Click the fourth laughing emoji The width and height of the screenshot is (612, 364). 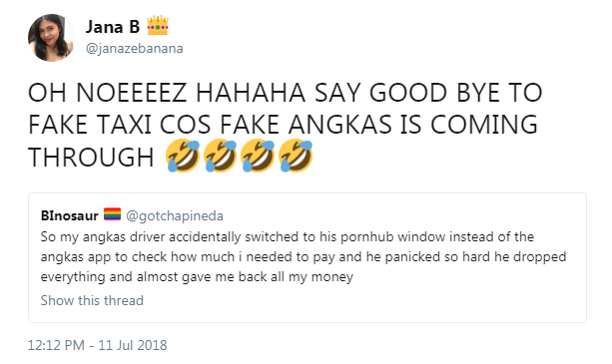coord(296,156)
